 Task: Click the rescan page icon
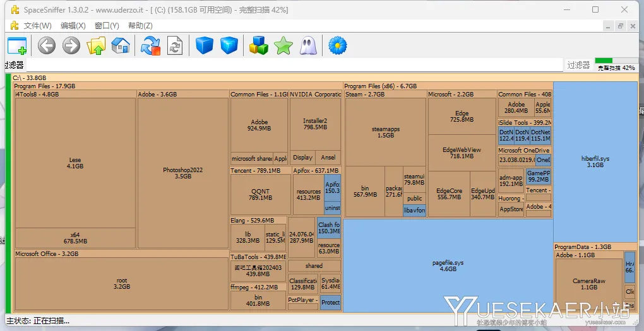click(x=175, y=45)
